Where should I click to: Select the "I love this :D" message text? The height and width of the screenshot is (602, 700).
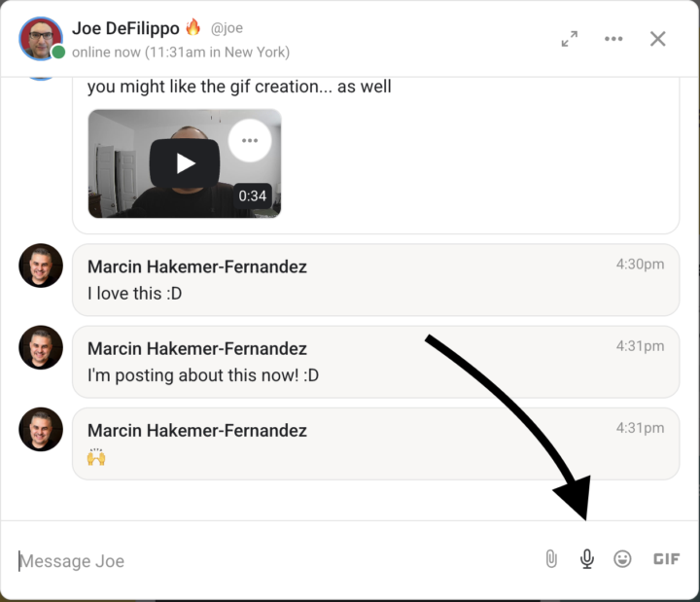point(134,293)
